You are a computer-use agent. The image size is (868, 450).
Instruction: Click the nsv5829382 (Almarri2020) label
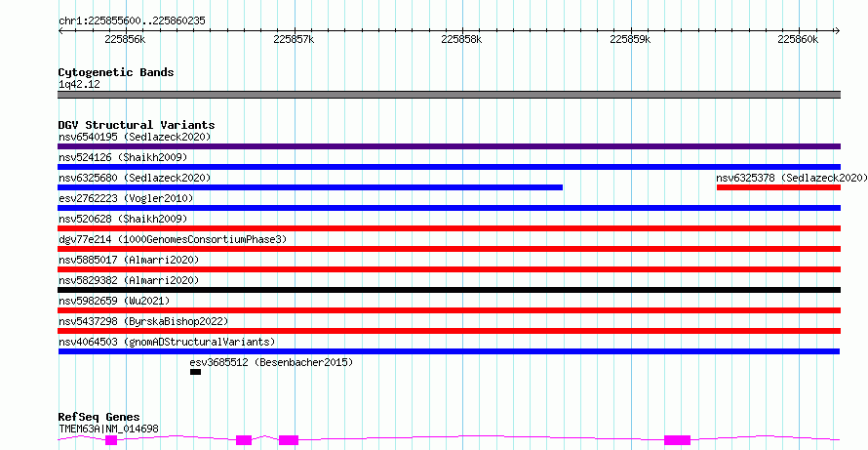pos(129,280)
